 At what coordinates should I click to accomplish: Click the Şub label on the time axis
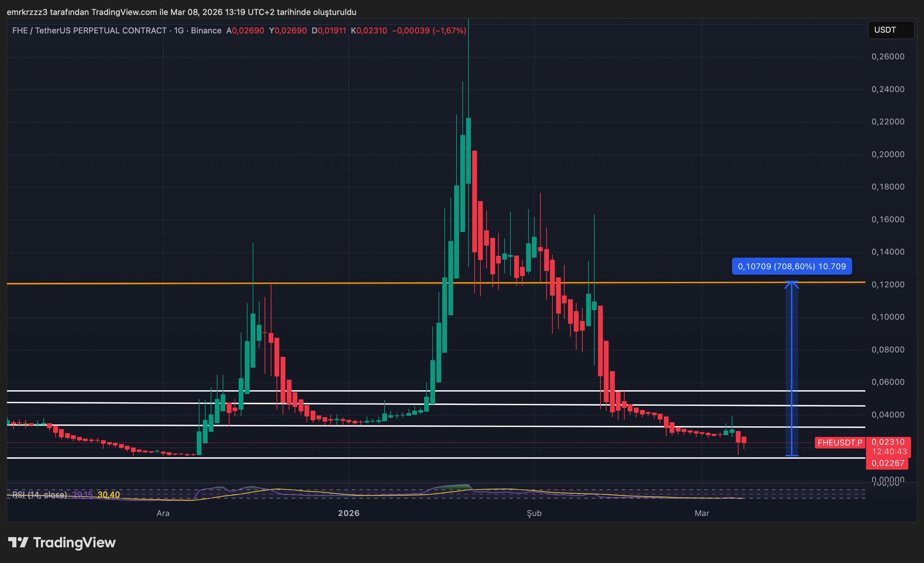pos(534,513)
